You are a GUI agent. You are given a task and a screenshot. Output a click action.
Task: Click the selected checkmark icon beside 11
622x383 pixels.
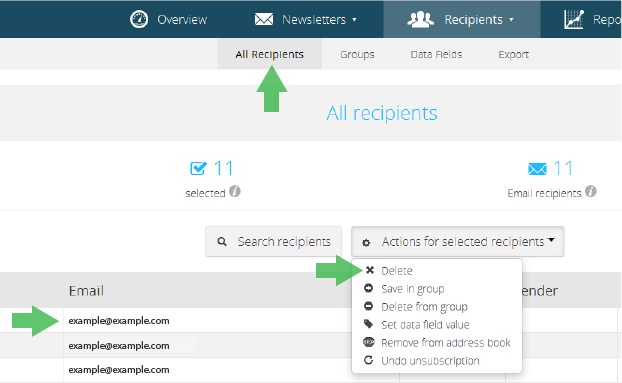198,168
